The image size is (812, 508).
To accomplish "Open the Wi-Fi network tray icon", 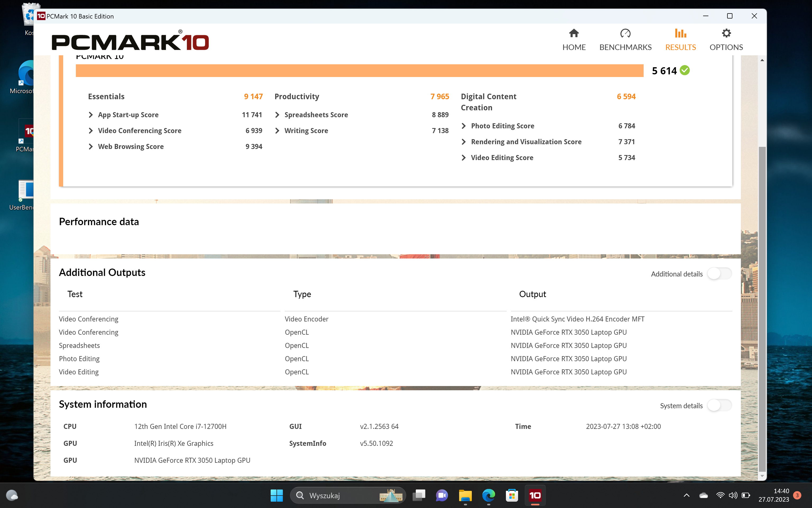I will click(720, 495).
